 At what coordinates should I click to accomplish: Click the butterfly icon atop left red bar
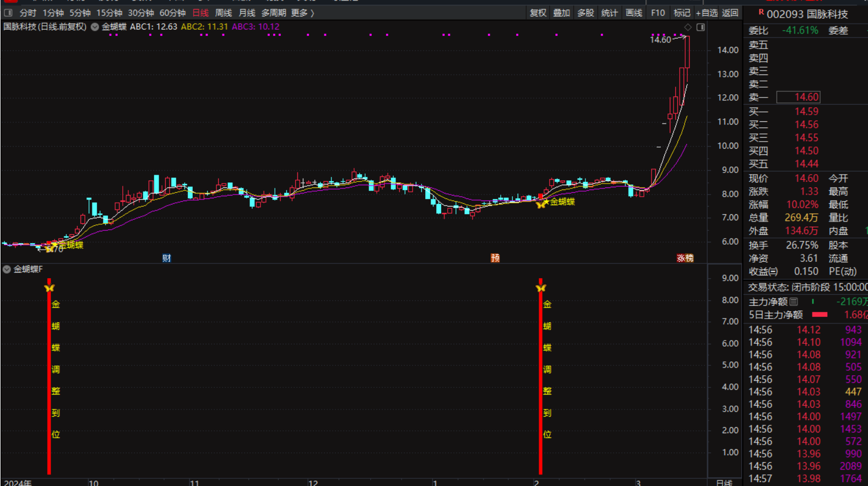50,288
